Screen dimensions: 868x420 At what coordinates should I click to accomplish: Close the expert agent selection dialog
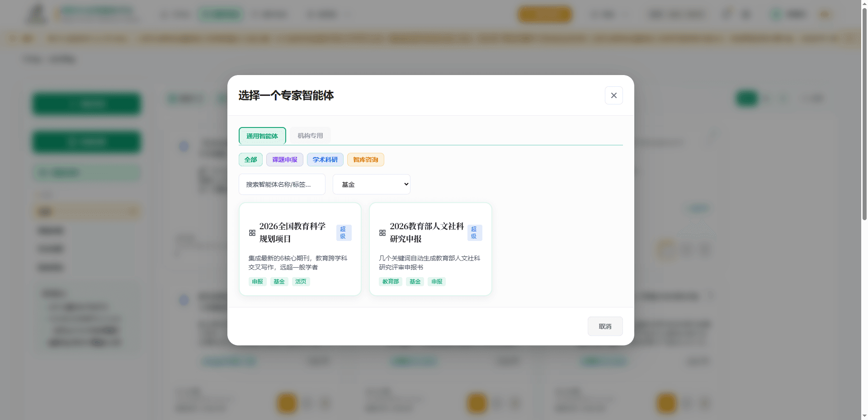613,95
